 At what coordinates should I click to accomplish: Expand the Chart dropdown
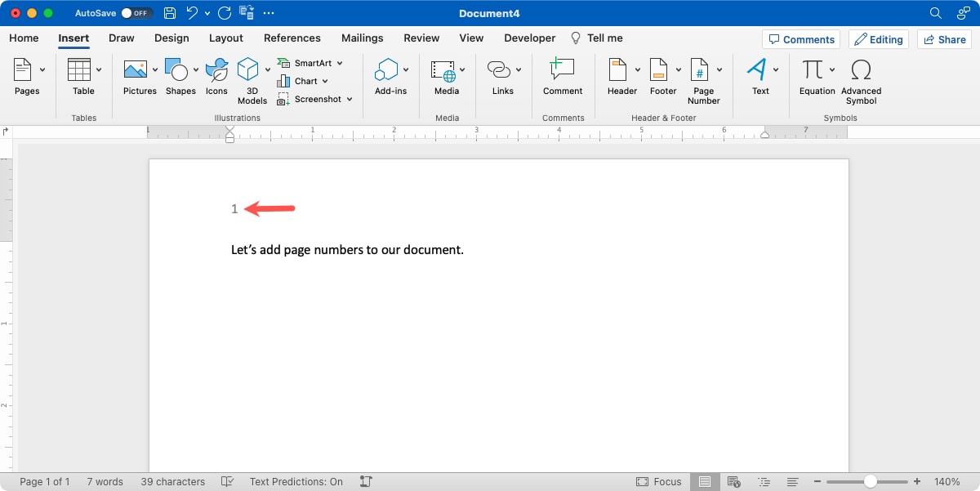[x=325, y=81]
